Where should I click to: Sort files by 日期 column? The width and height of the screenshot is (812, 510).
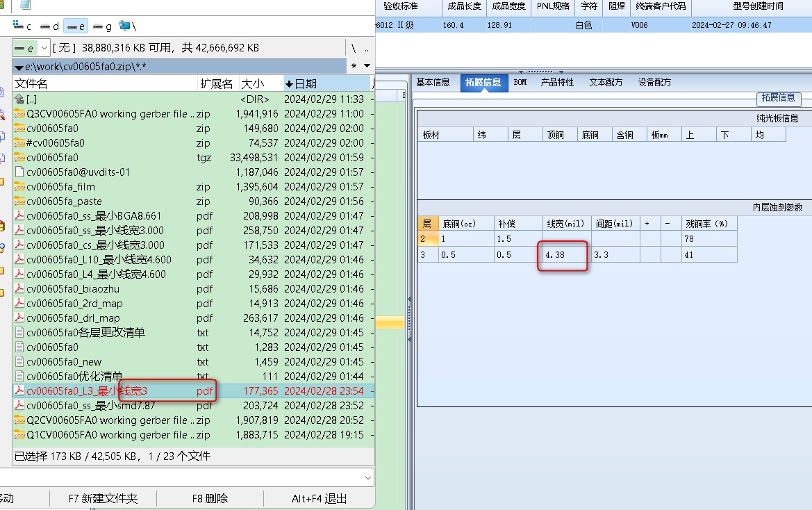pyautogui.click(x=326, y=84)
